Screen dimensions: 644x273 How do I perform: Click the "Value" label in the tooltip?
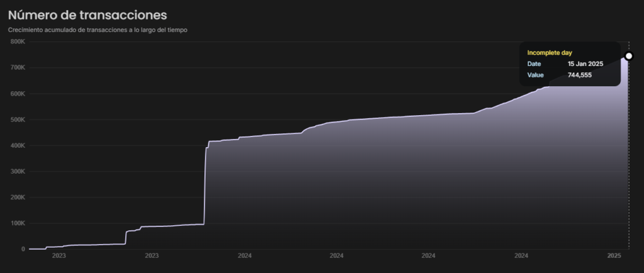coord(535,75)
